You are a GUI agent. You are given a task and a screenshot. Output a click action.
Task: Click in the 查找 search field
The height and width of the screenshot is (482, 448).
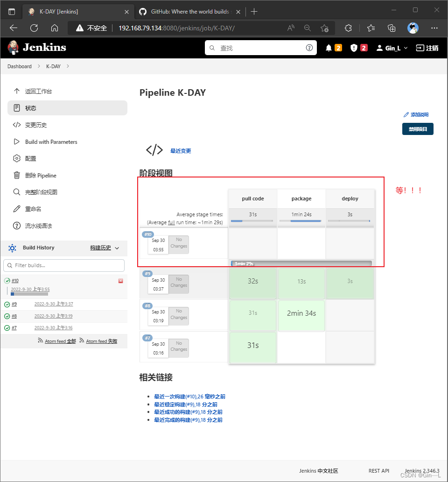coord(261,48)
